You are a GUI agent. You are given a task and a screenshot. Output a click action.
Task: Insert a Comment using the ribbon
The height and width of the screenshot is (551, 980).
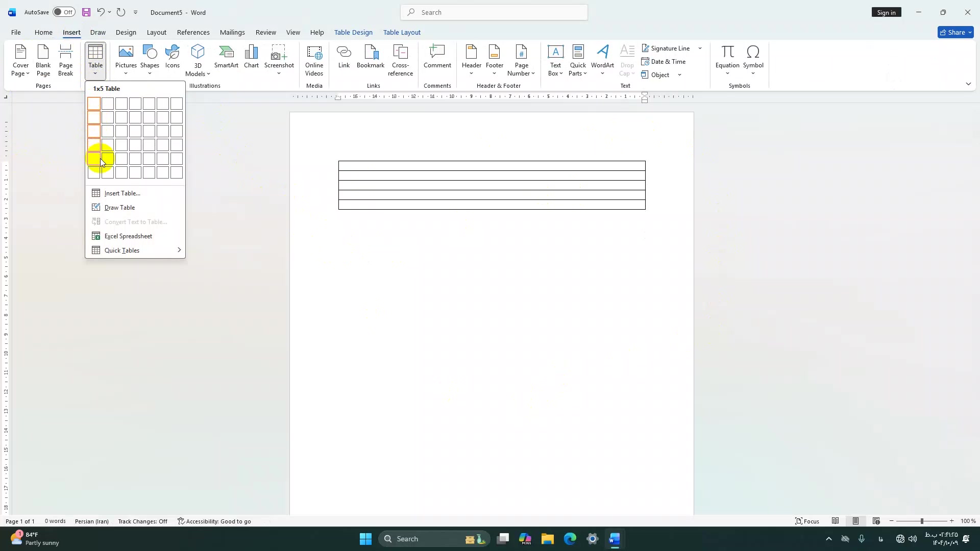[437, 57]
